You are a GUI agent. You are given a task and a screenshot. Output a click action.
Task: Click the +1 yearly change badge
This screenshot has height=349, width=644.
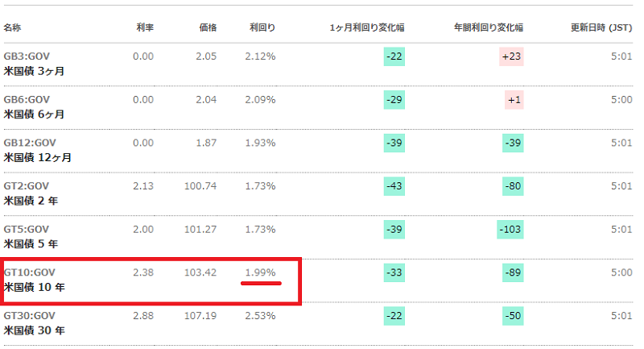(x=514, y=99)
